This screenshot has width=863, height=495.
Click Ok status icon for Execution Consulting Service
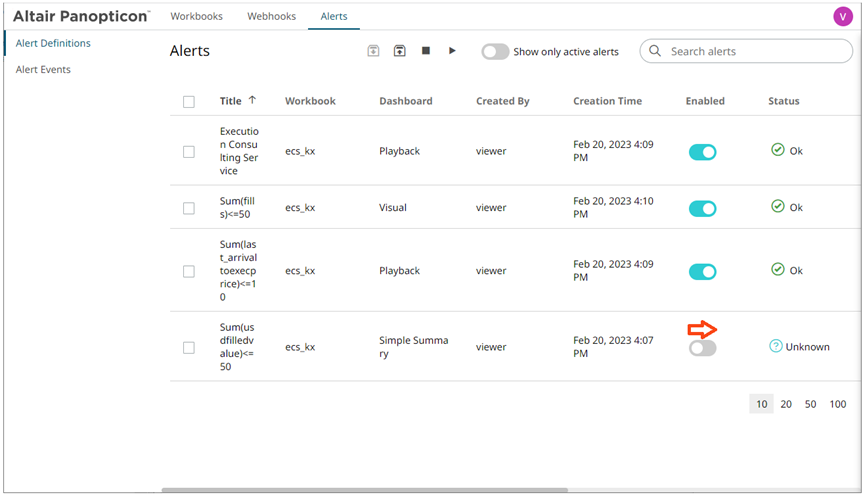point(777,150)
